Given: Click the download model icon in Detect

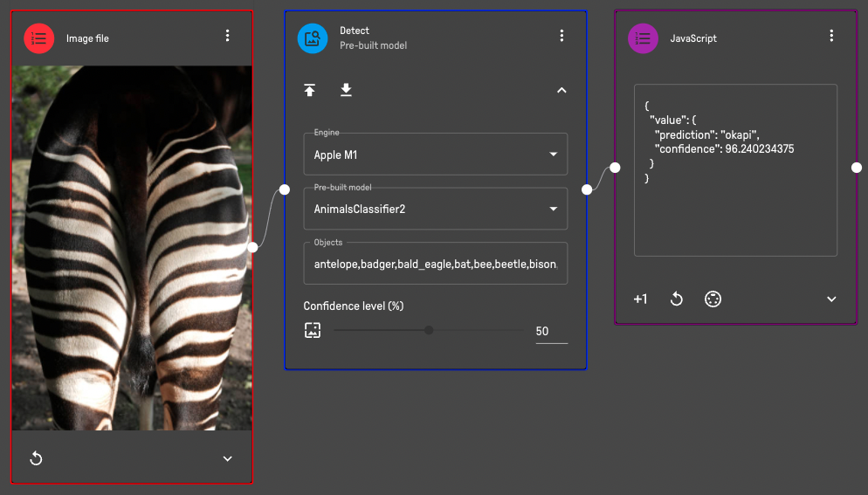Looking at the screenshot, I should click(346, 90).
